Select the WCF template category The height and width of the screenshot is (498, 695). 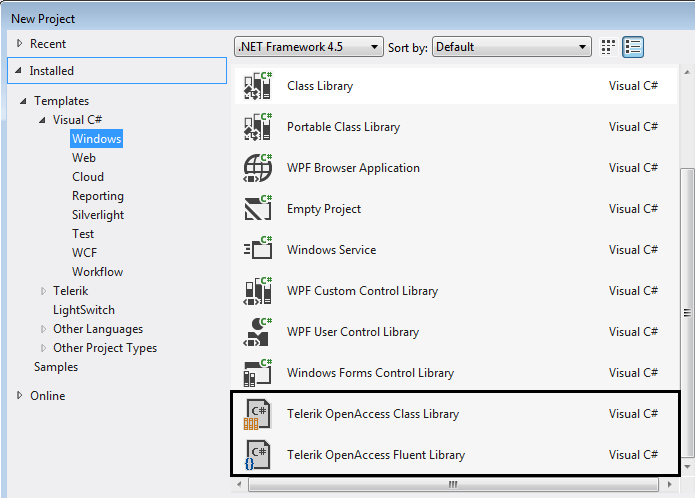click(84, 253)
